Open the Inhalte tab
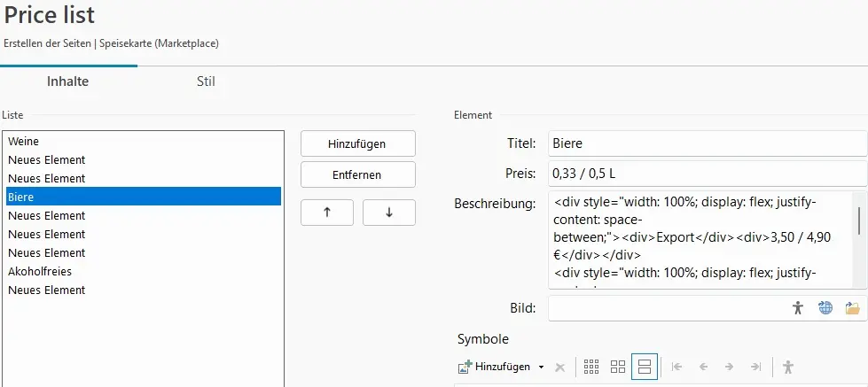Screen dimensions: 868x387 pos(68,82)
